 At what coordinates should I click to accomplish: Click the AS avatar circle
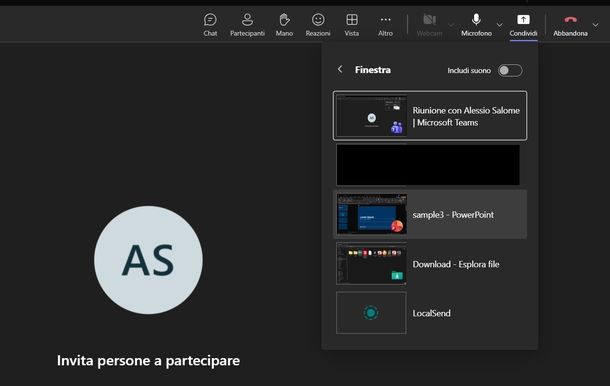148,260
